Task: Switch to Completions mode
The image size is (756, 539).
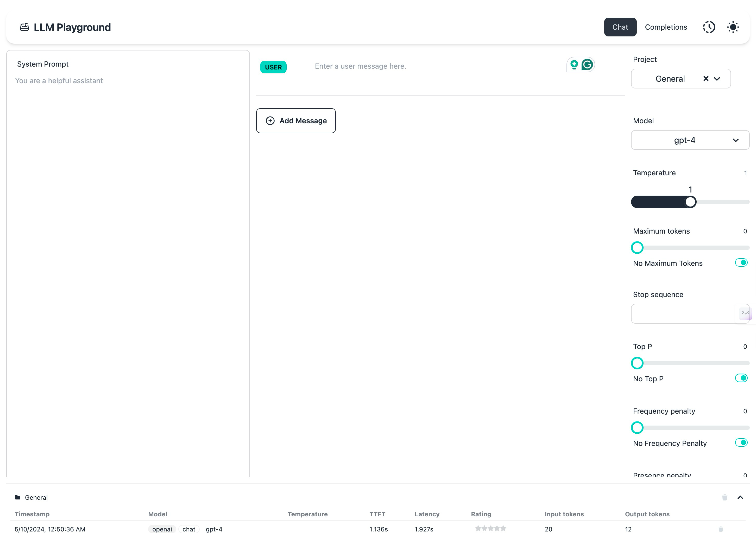Action: pyautogui.click(x=666, y=27)
